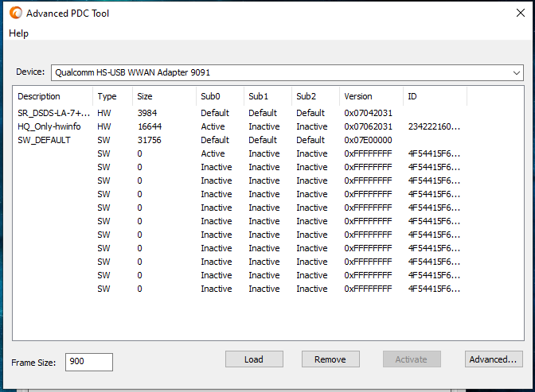Open the Advanced... options
The width and height of the screenshot is (535, 392).
494,359
